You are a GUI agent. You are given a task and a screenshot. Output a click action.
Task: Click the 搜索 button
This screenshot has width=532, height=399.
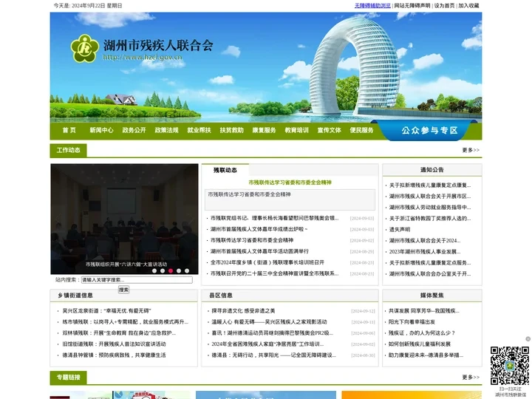123,290
